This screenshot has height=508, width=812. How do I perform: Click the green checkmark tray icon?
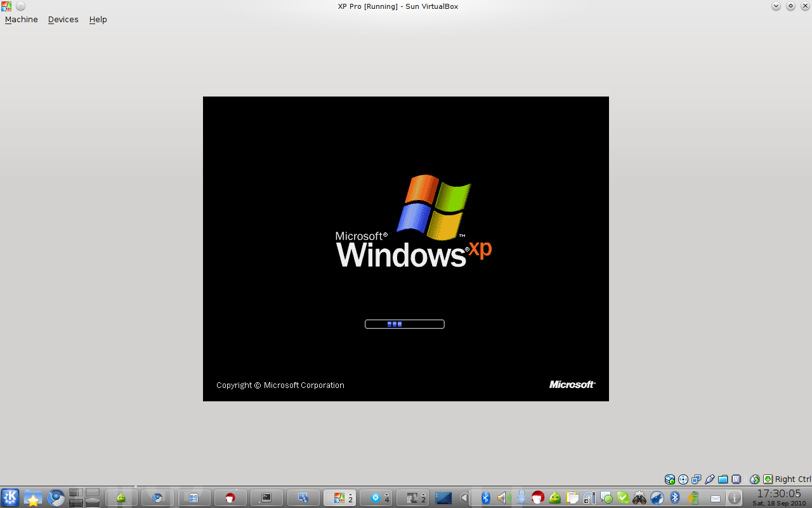[623, 498]
